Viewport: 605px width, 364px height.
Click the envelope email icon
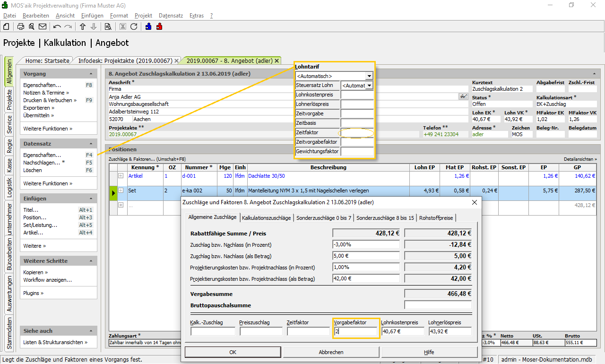coord(43,26)
